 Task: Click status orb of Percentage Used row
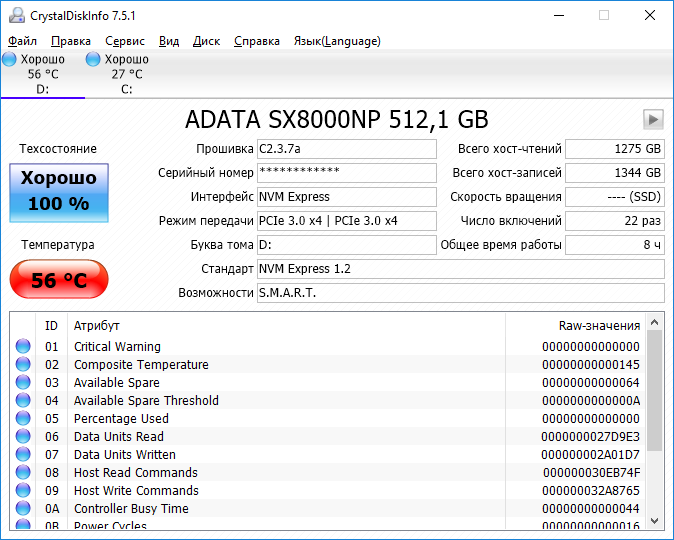click(23, 418)
